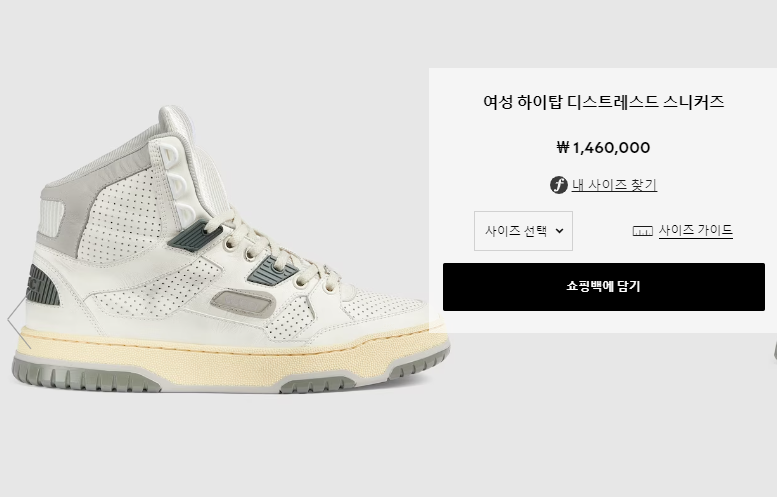777x497 pixels.
Task: Click the product title 여성 하이탑 디스트레스드 스니커즈
Action: point(604,102)
